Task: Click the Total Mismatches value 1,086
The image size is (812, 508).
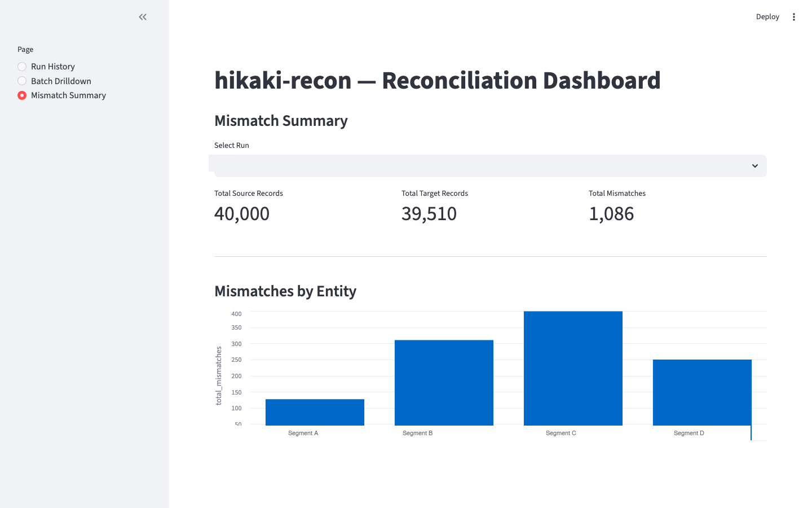Action: pos(611,214)
